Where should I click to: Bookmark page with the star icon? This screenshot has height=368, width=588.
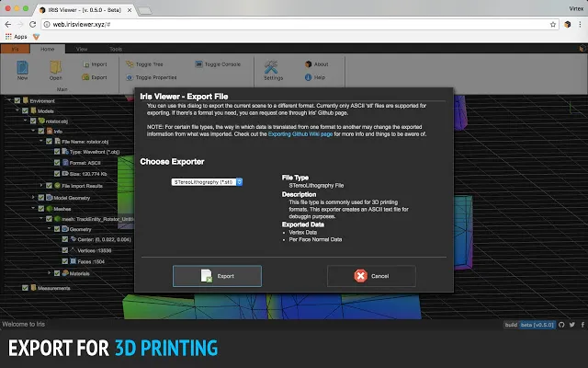click(x=553, y=25)
